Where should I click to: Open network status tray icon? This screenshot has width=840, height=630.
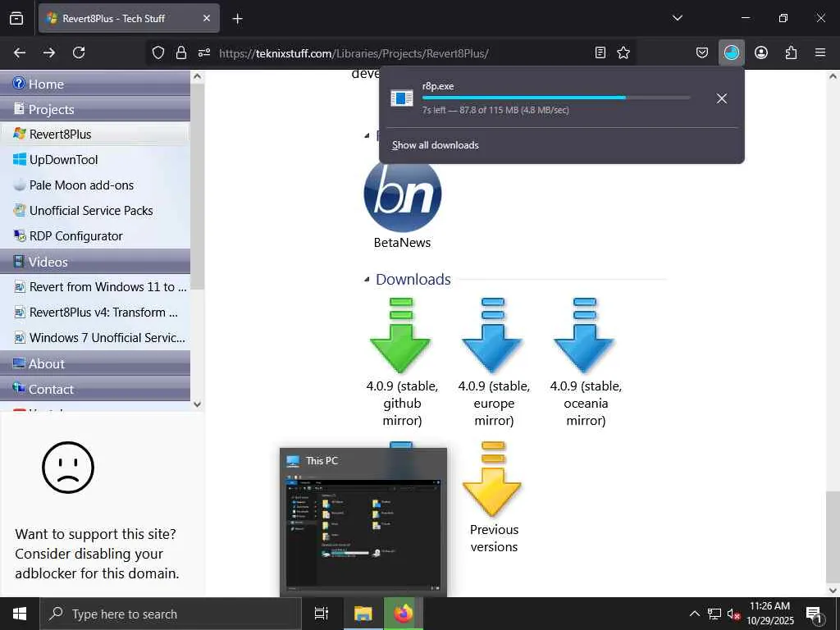(x=714, y=614)
